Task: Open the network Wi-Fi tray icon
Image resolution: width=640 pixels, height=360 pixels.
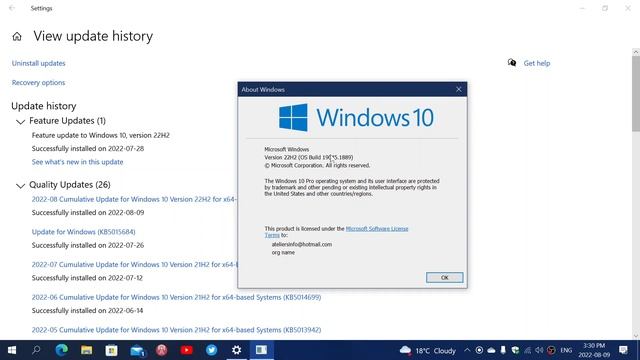Action: [x=527, y=350]
